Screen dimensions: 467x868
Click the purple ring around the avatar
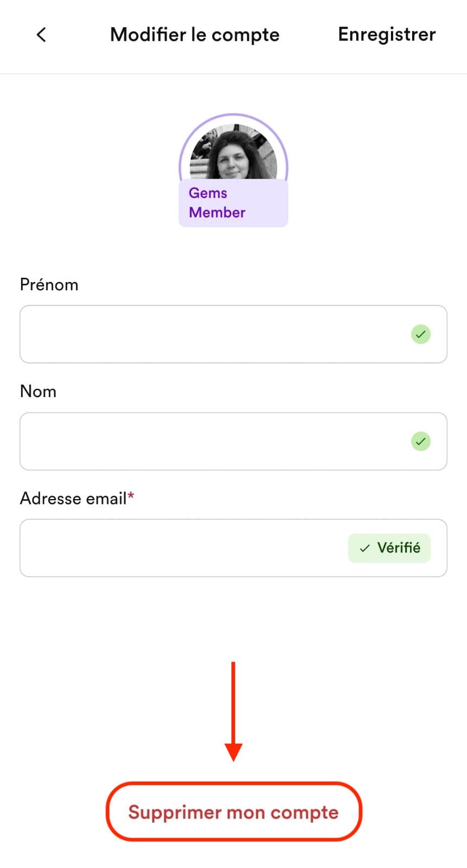(233, 116)
